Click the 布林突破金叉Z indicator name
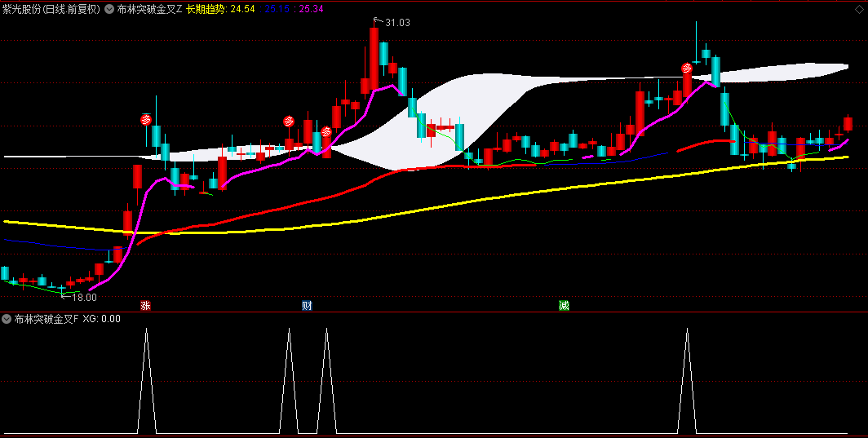 149,9
